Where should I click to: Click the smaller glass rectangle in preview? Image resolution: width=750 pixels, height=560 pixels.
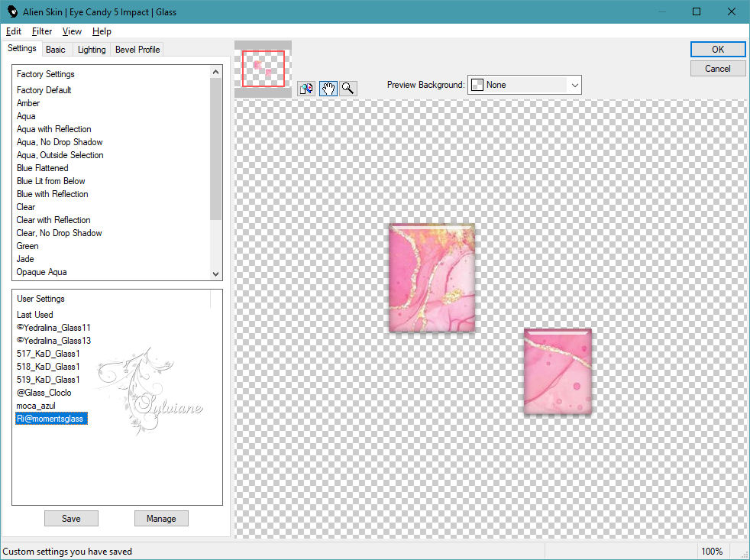point(558,371)
